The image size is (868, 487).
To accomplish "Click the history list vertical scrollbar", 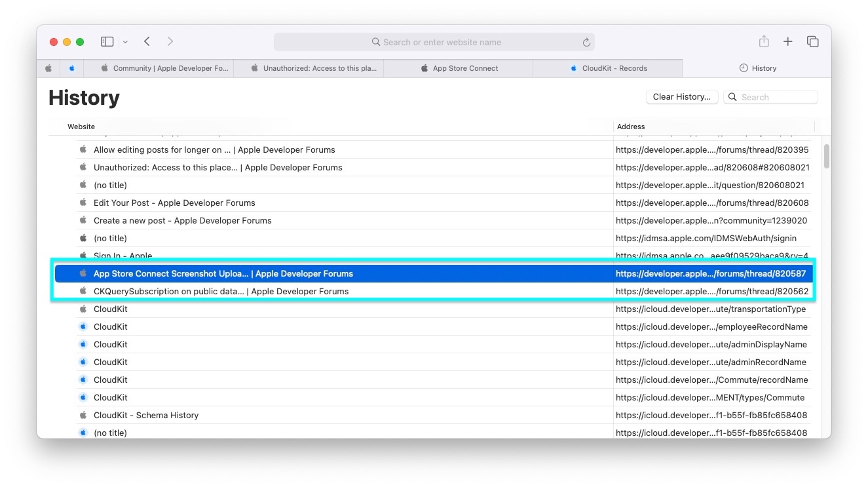I will click(x=827, y=157).
